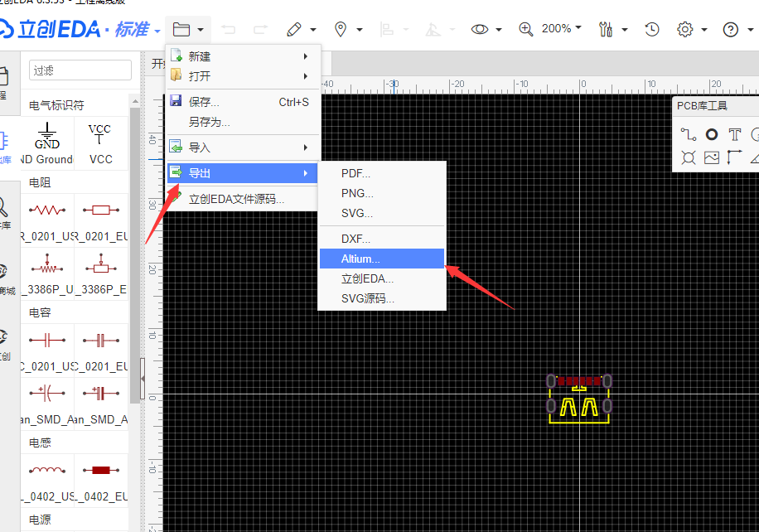The image size is (759, 532).
Task: Export as 立创EDA... format
Action: (x=382, y=278)
